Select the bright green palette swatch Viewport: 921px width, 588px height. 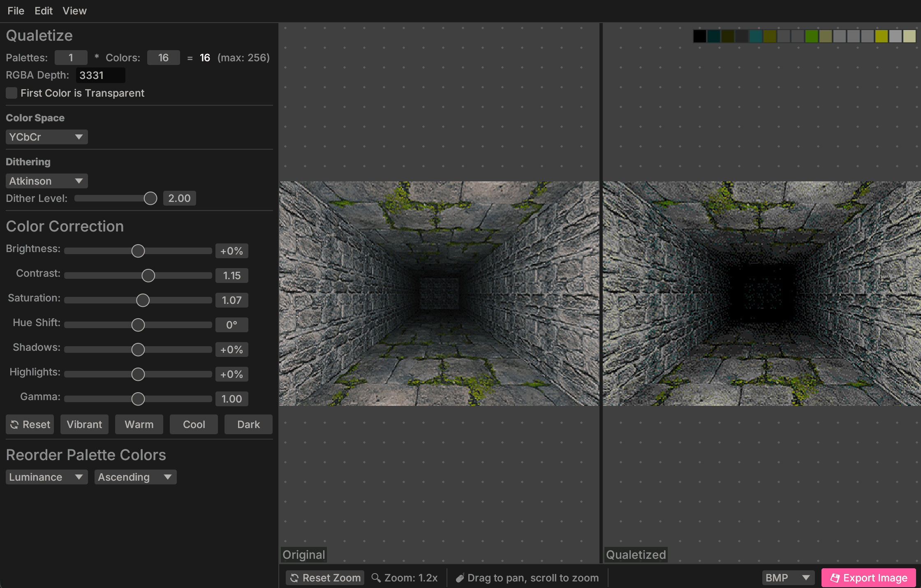(811, 36)
